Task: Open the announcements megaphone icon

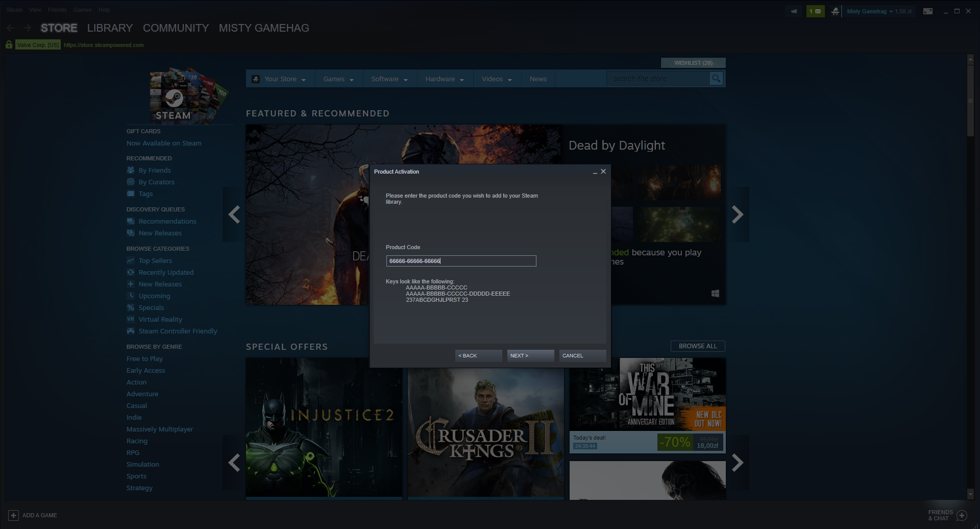Action: (794, 11)
